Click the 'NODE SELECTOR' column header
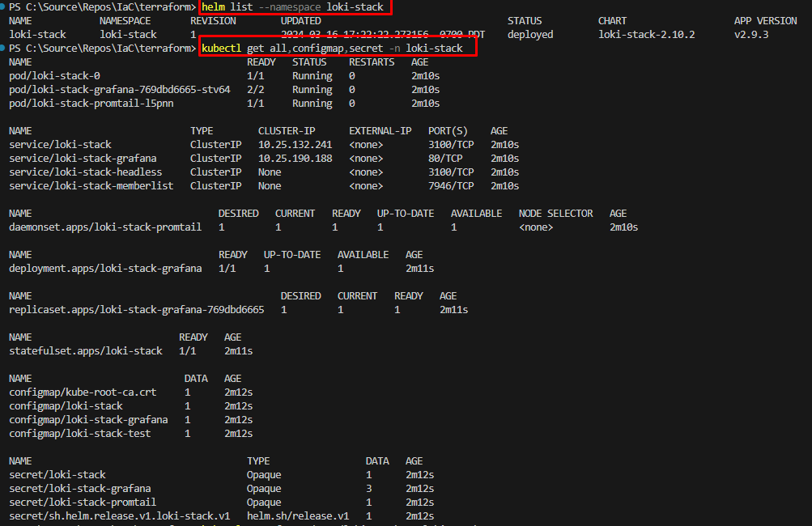 [555, 214]
